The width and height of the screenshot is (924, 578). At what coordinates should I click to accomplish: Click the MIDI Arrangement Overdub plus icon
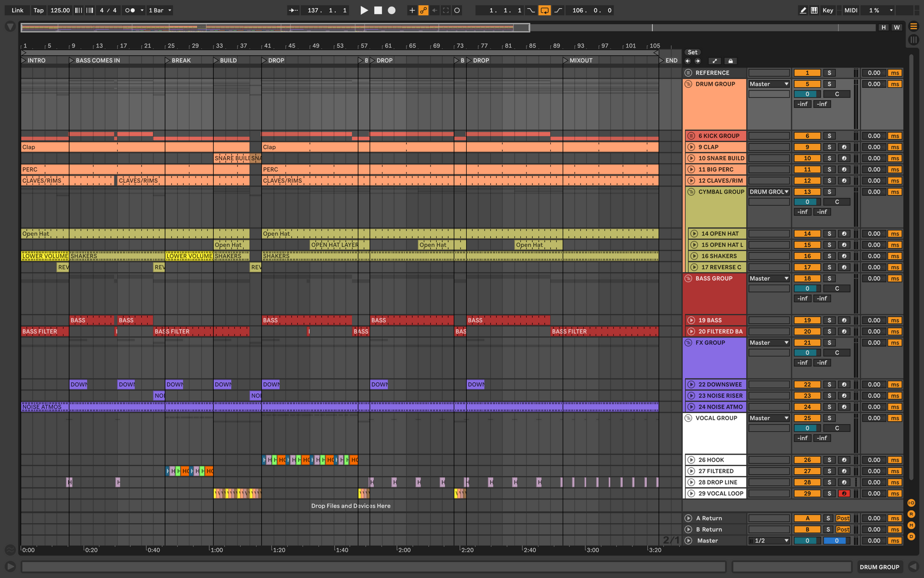412,10
